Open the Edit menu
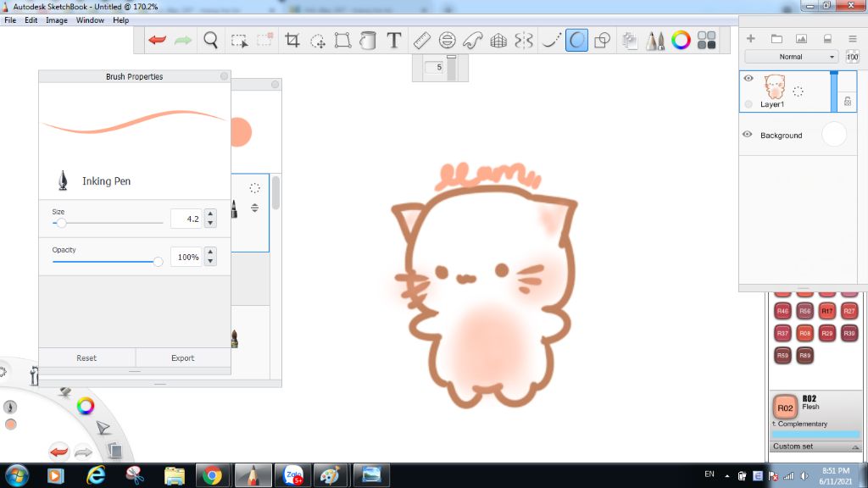 pyautogui.click(x=31, y=20)
